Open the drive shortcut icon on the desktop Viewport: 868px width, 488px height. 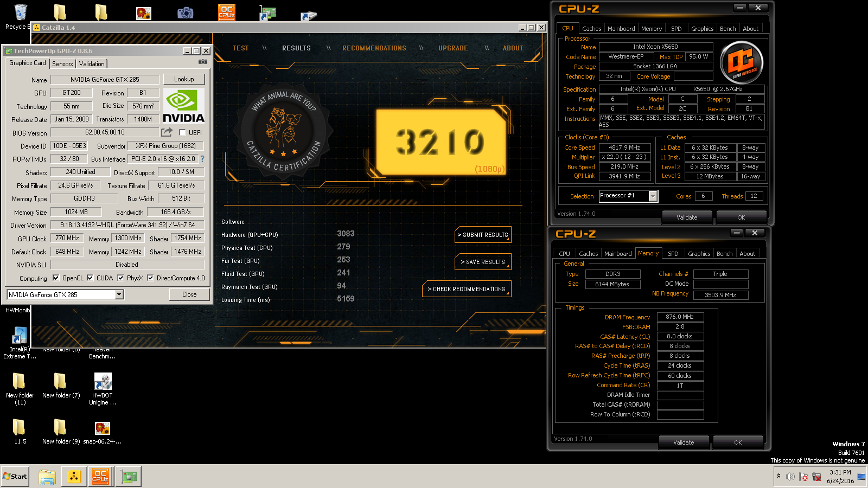click(309, 16)
